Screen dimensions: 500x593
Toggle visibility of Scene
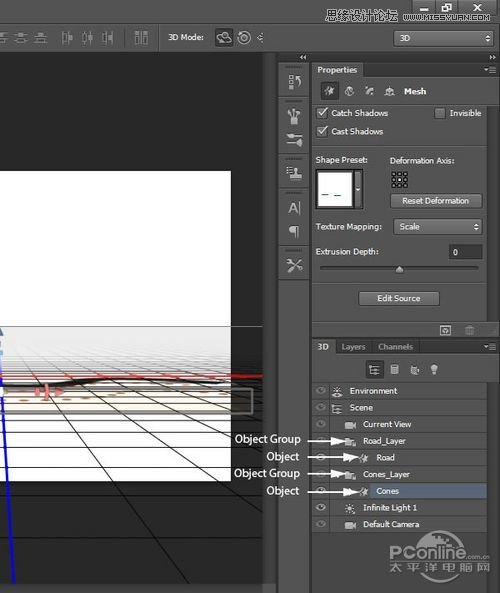321,407
